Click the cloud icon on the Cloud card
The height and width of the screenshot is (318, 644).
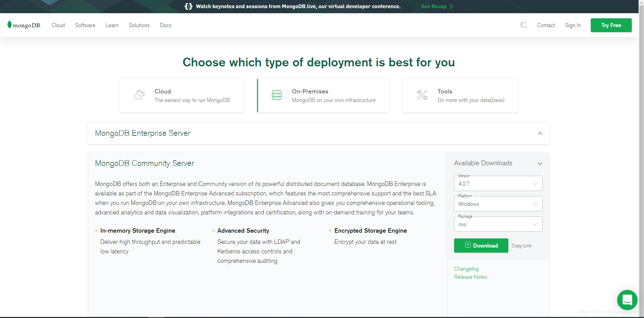(139, 95)
